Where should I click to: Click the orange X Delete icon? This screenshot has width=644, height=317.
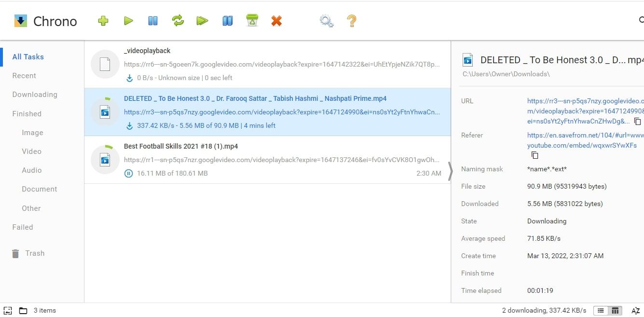pos(276,21)
